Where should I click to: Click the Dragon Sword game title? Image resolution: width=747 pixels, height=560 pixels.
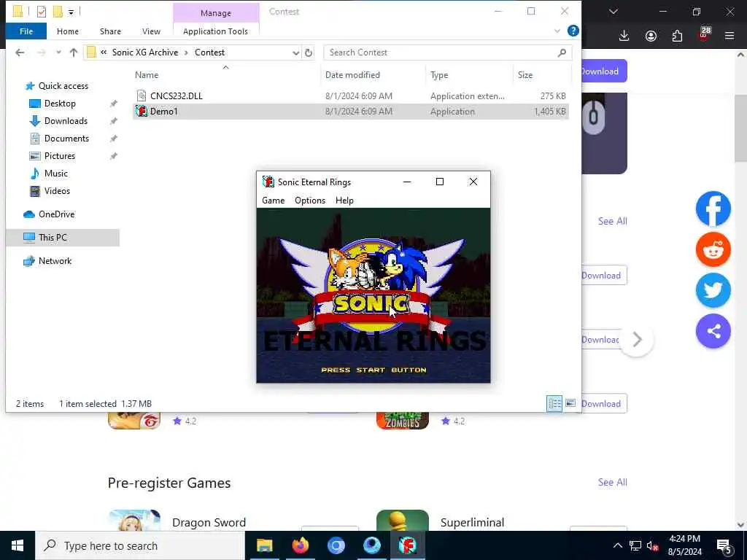click(209, 523)
